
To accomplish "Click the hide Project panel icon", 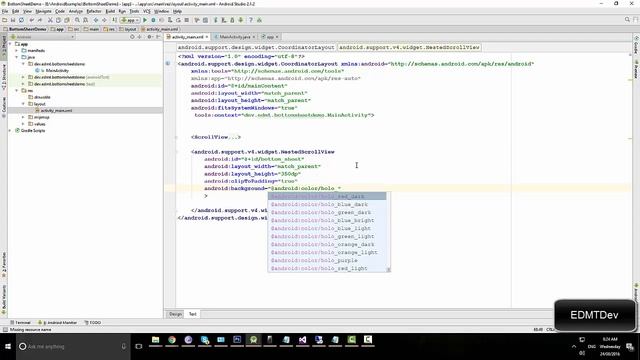I will click(x=158, y=37).
